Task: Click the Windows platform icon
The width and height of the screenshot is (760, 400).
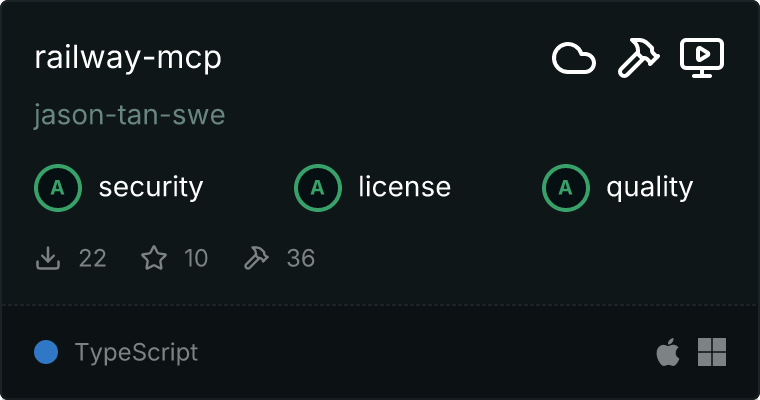Action: 712,352
